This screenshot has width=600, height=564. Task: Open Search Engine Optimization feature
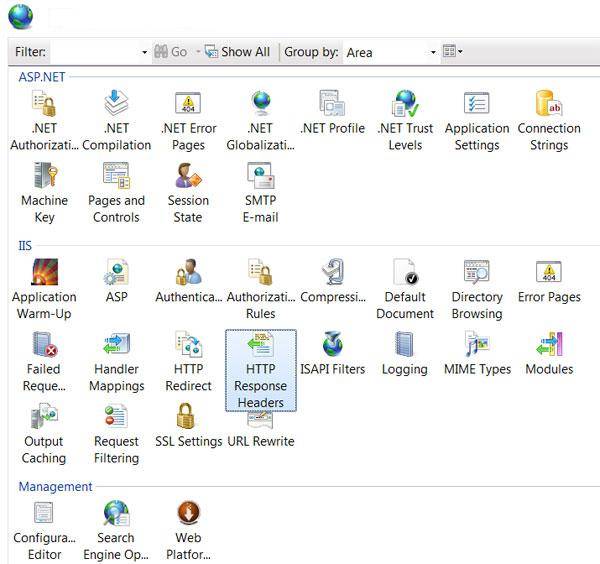(116, 530)
